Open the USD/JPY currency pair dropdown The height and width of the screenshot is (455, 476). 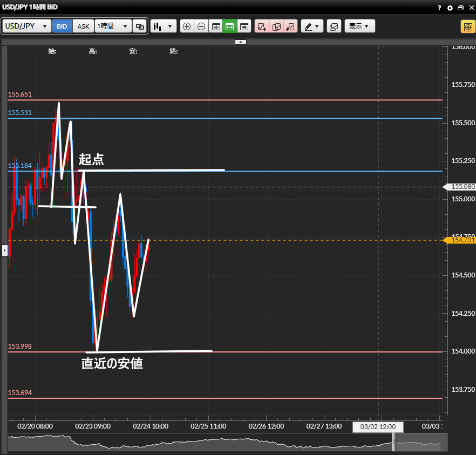point(27,26)
